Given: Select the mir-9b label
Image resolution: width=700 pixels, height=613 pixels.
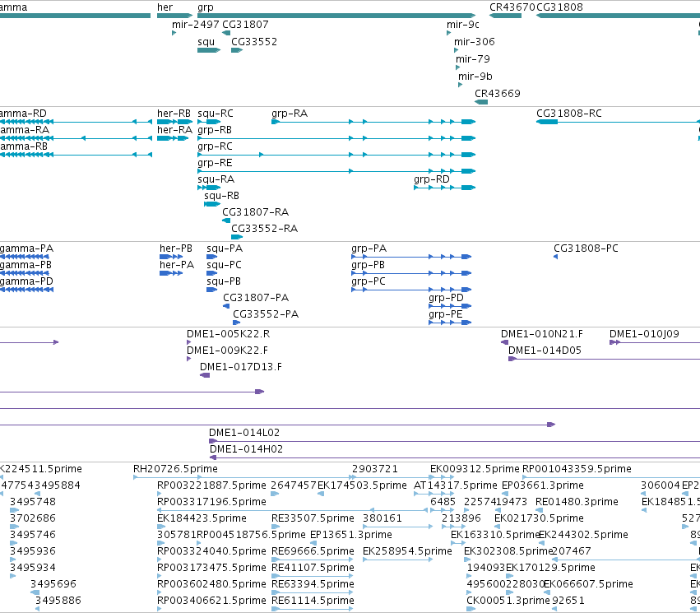Looking at the screenshot, I should coord(475,77).
